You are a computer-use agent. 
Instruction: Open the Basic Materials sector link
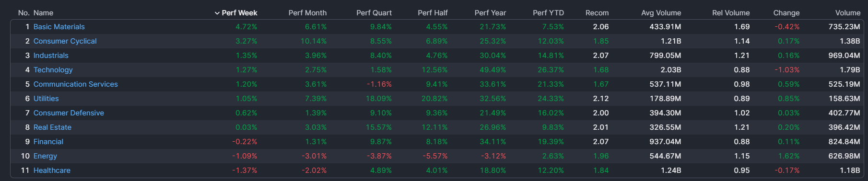pyautogui.click(x=59, y=27)
